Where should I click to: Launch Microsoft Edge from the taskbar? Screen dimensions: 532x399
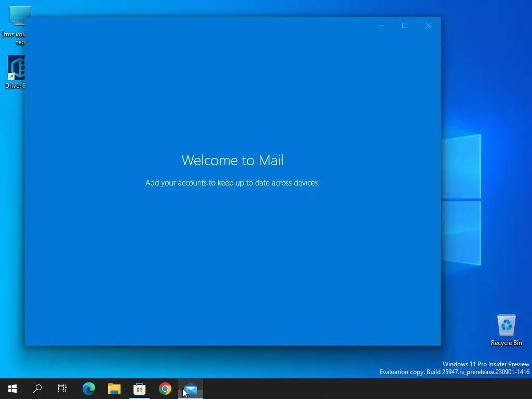pos(89,389)
